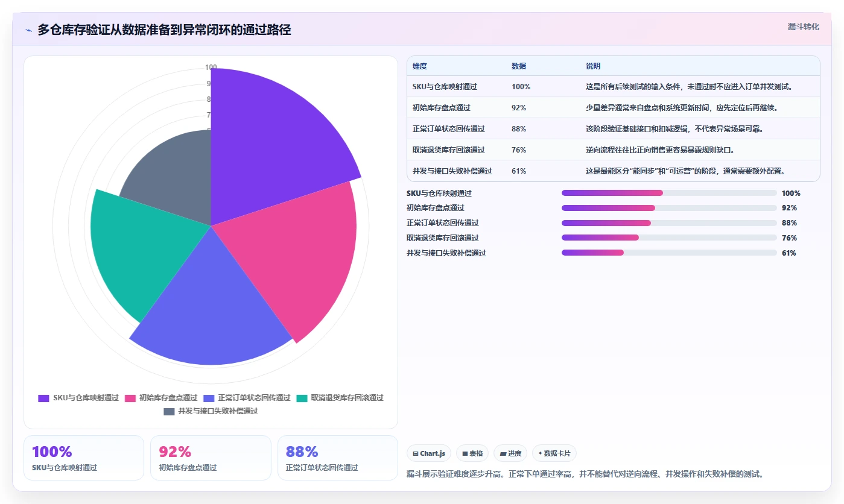Image resolution: width=844 pixels, height=504 pixels.
Task: Click the 取消退货库存回滚通过 progress bar
Action: [669, 238]
